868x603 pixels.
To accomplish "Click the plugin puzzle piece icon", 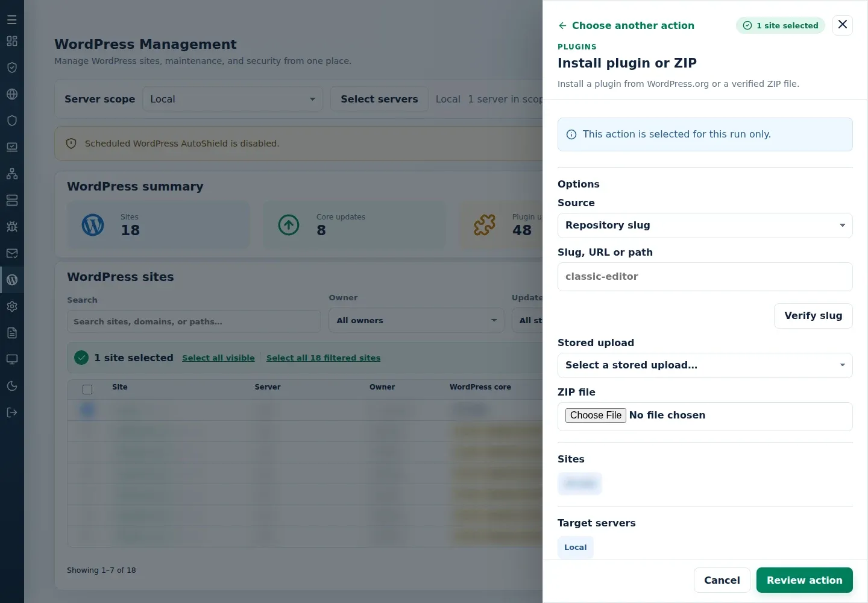I will [x=485, y=225].
